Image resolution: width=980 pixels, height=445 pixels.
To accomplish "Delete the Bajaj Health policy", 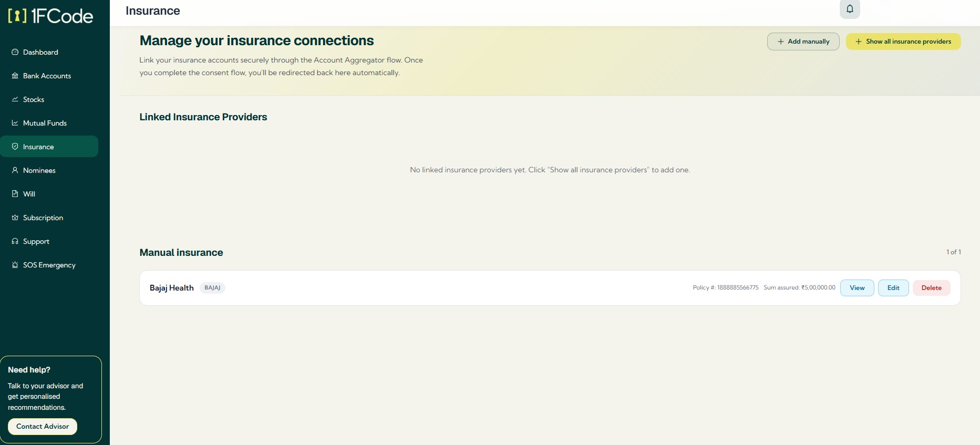I will [x=932, y=288].
